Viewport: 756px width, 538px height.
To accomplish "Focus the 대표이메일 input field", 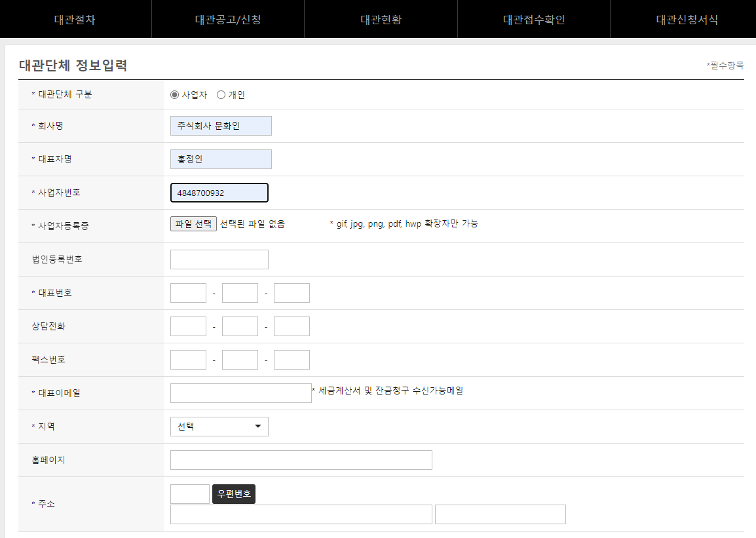I will coord(241,393).
